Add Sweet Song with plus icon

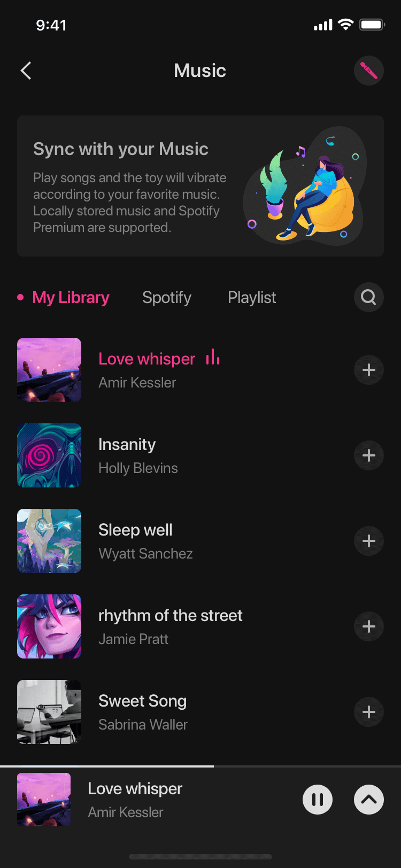coord(368,712)
